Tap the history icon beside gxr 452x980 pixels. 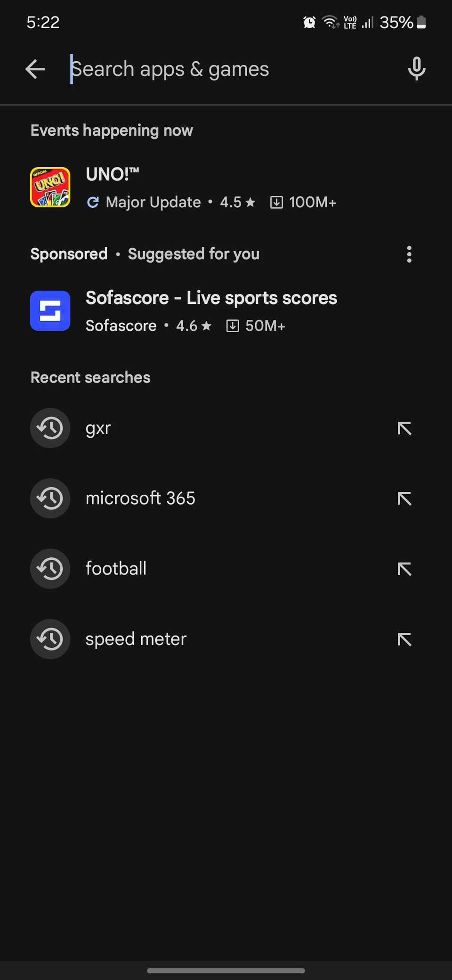pyautogui.click(x=50, y=428)
